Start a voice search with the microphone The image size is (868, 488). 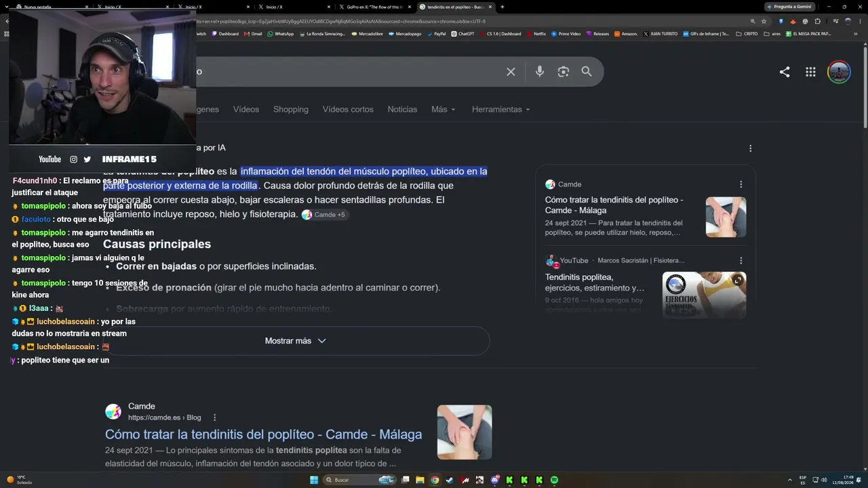(540, 71)
